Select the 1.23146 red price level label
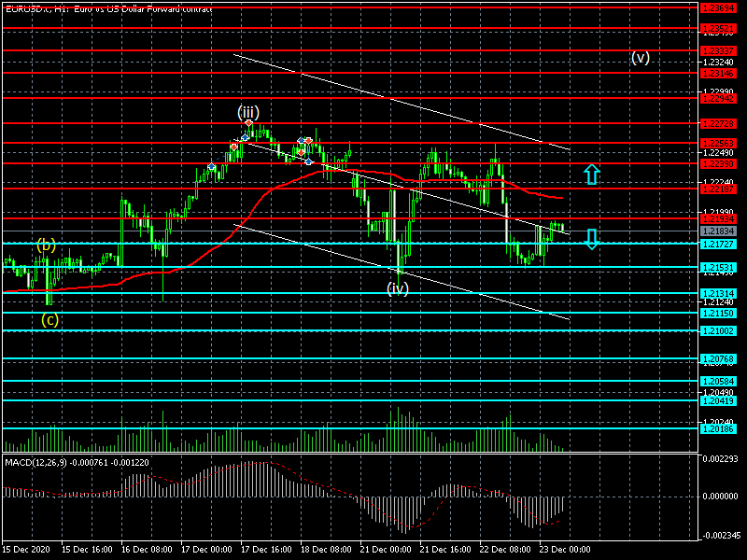Screen dimensions: 747x560 coord(718,74)
